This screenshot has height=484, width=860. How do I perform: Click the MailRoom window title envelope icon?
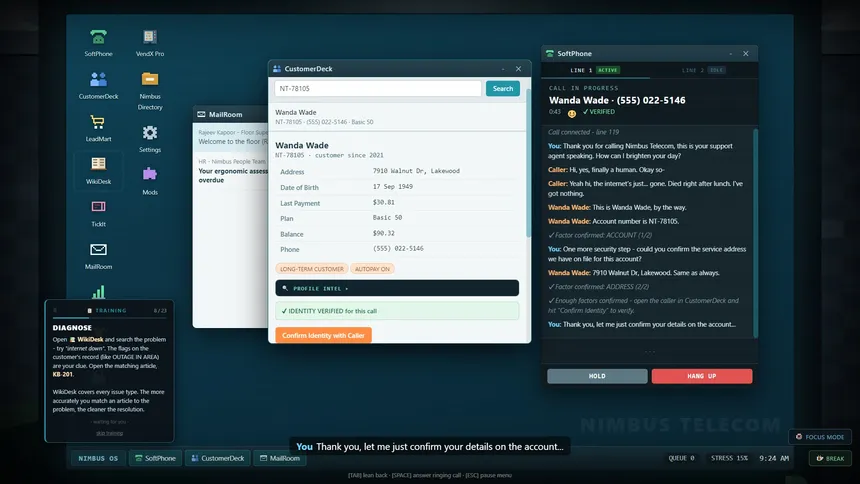click(x=201, y=114)
